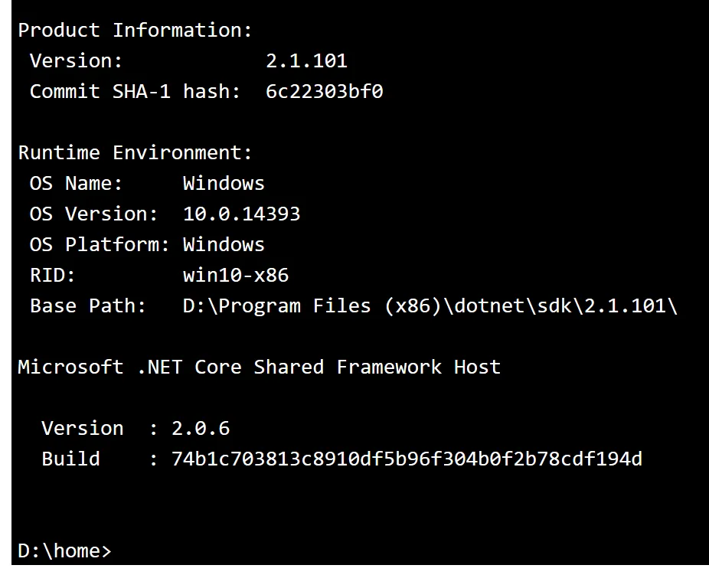Click the Runtime Environment heading
This screenshot has height=588, width=709.
pos(135,153)
